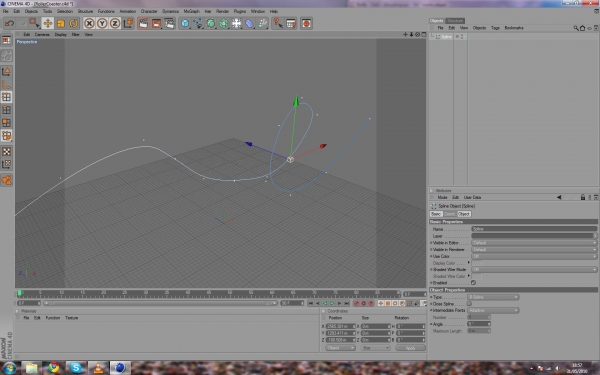Screen dimensions: 600x375
Task: Click the Position X value field
Action: (340, 326)
